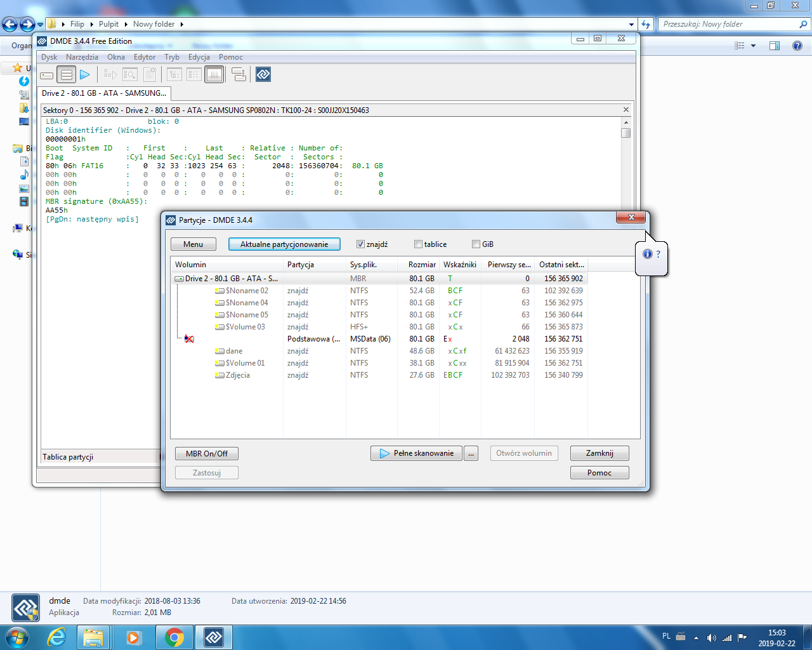The width and height of the screenshot is (812, 650).
Task: Click the MBR On/Off button
Action: point(207,454)
